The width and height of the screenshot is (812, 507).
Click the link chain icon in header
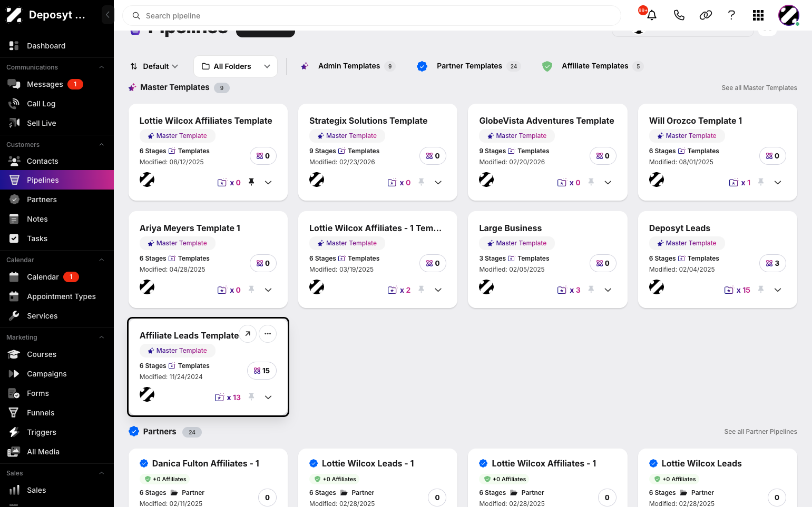click(x=706, y=15)
